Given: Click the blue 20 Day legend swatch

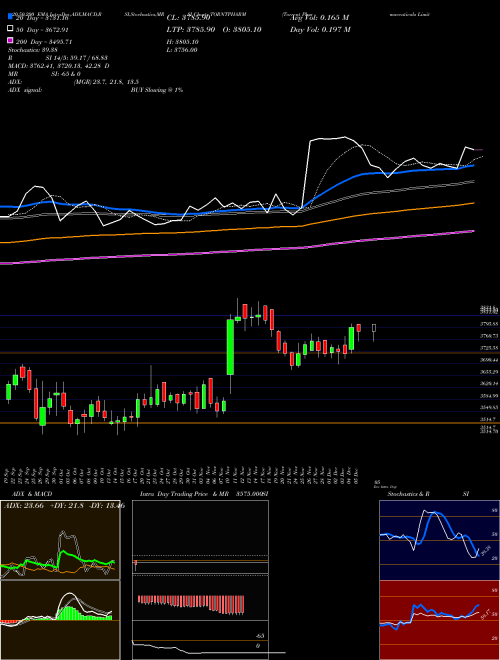Looking at the screenshot, I should [x=10, y=17].
